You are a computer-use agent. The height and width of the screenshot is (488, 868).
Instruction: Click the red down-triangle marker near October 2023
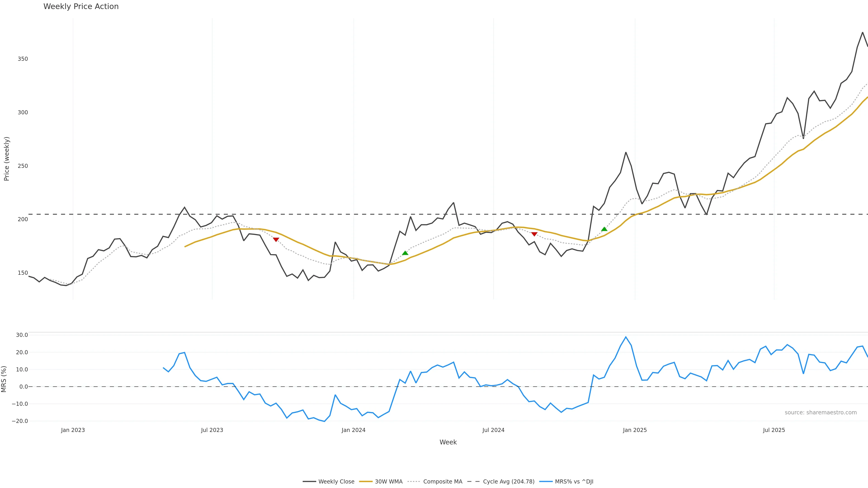click(276, 239)
